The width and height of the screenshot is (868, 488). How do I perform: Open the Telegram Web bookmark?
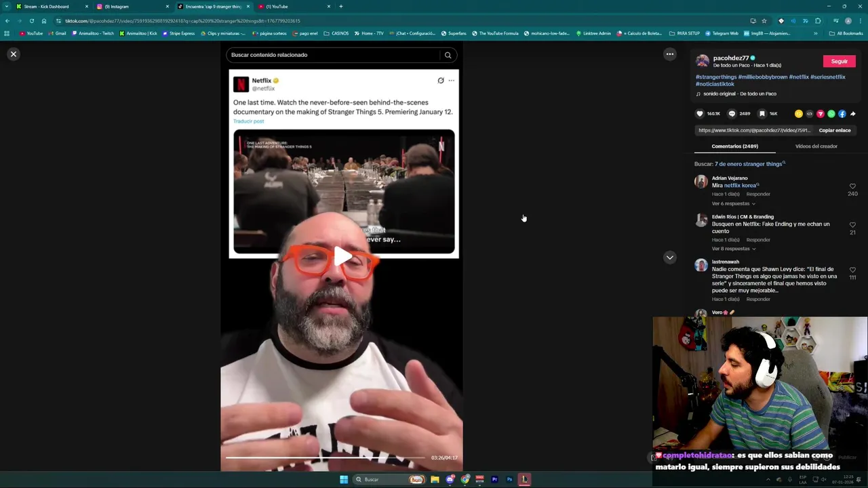pyautogui.click(x=722, y=33)
